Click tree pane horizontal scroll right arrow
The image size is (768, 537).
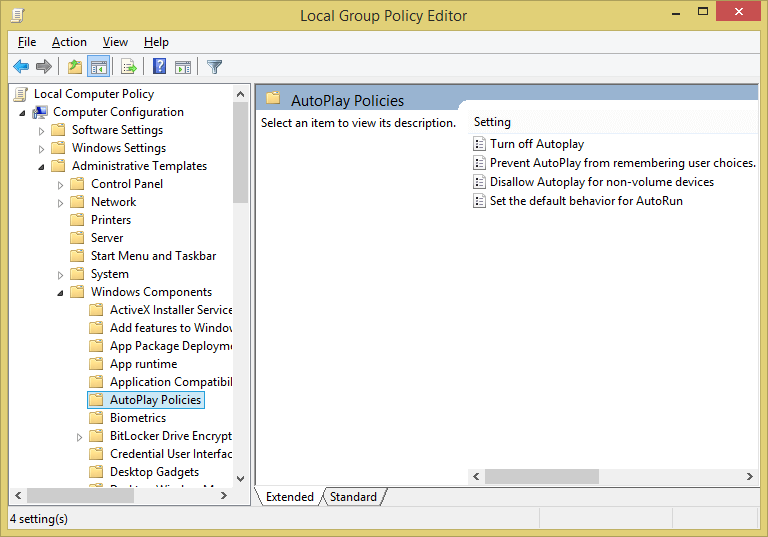(224, 495)
